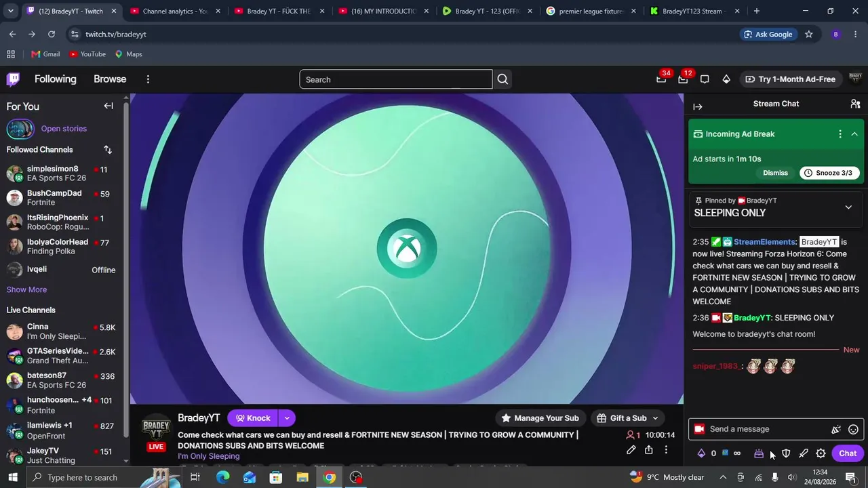Click the sidebar vertical scrollbar
The height and width of the screenshot is (488, 868).
tap(126, 271)
